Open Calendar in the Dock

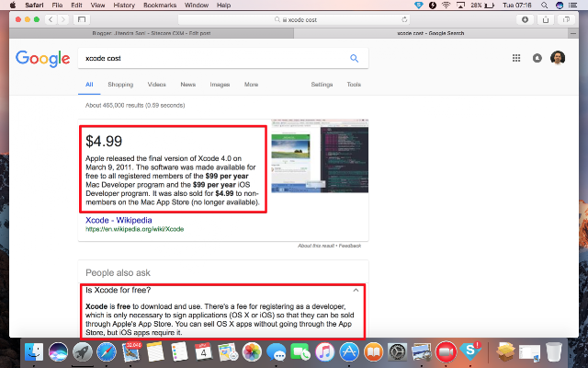click(x=204, y=352)
